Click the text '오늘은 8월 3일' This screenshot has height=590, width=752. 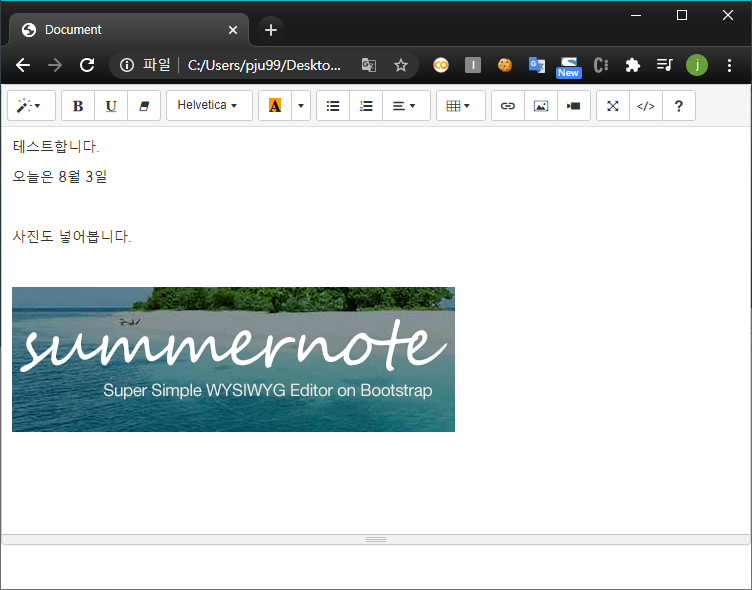coord(59,177)
